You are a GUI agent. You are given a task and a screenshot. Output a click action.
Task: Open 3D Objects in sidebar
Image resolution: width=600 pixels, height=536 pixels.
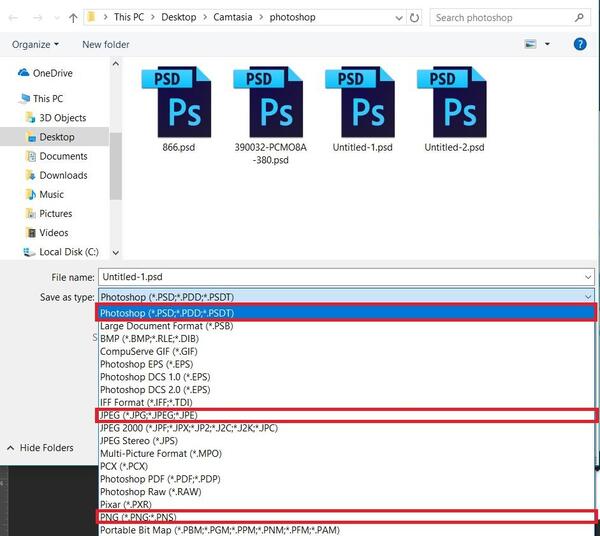(63, 118)
